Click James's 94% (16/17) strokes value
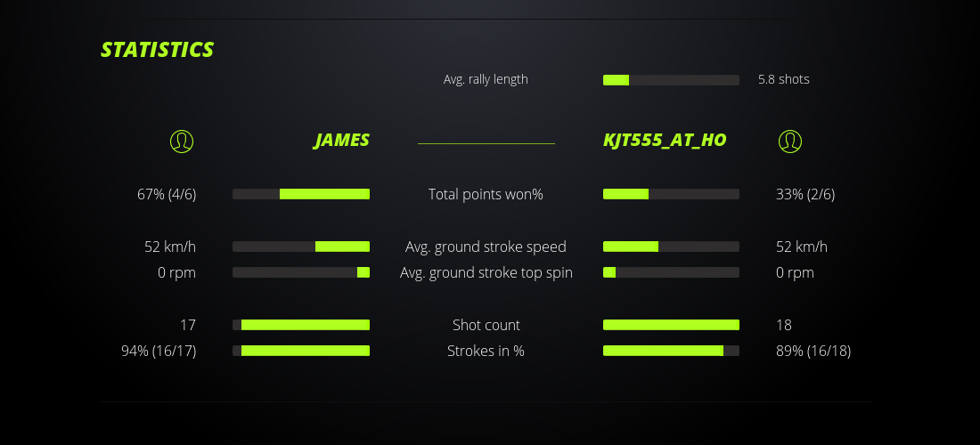980x445 pixels. click(159, 351)
